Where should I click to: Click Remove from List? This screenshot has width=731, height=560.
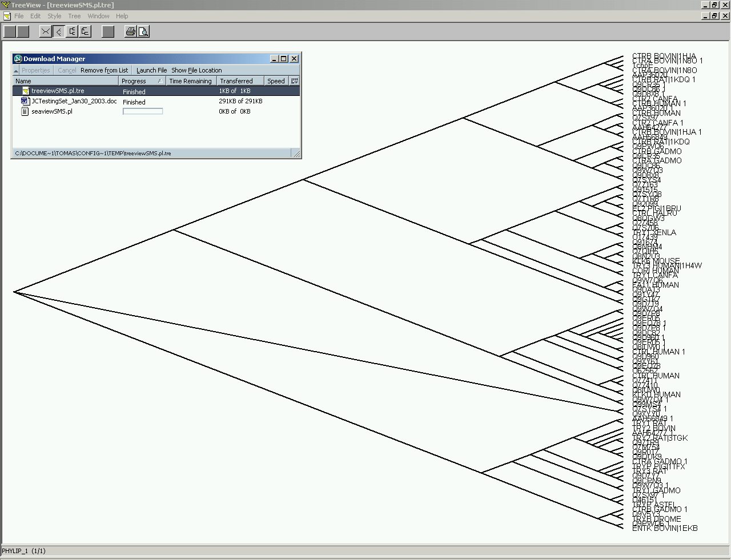tap(104, 70)
